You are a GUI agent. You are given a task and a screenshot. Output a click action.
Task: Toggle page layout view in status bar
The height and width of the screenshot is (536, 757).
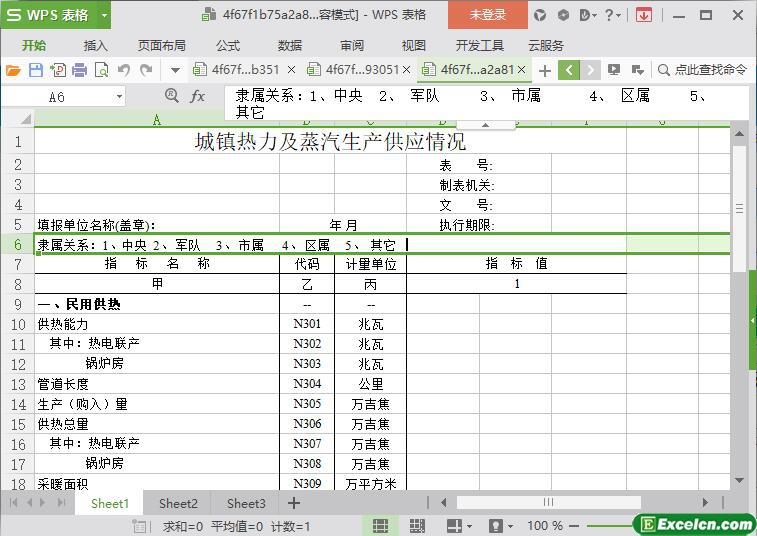[418, 525]
